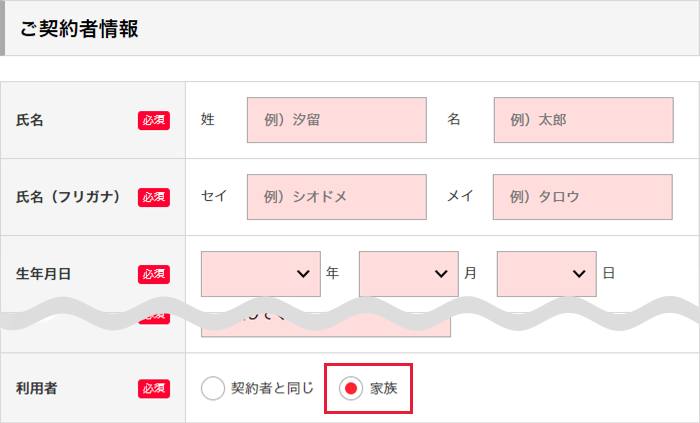Click the 必須 badge next to 氏名（フリガナ）
Screen dimensions: 700x423
pos(154,197)
